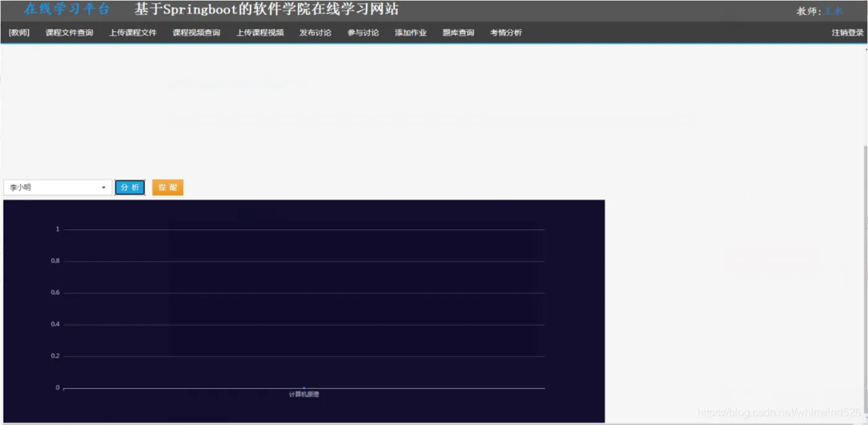Click the orange 提醒 button

tap(167, 187)
